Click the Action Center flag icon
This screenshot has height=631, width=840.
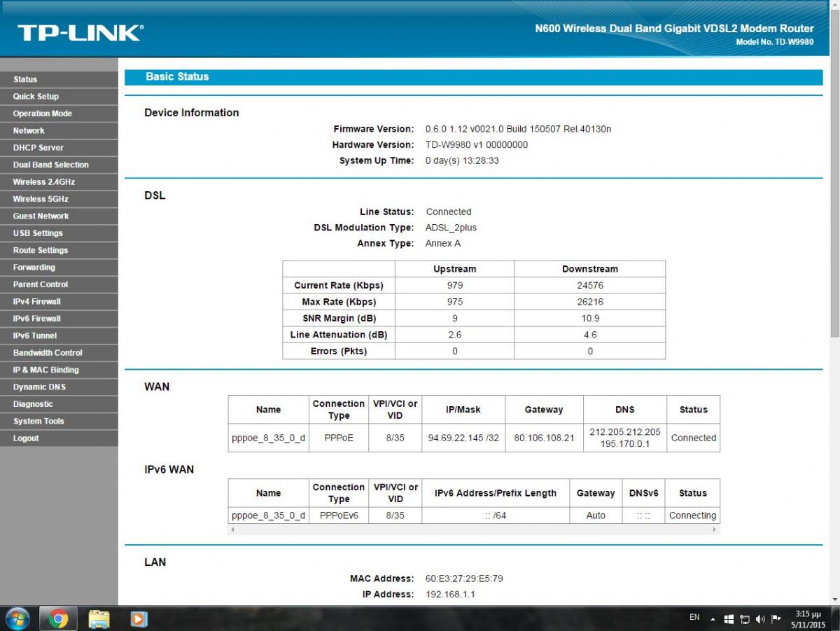pyautogui.click(x=776, y=619)
